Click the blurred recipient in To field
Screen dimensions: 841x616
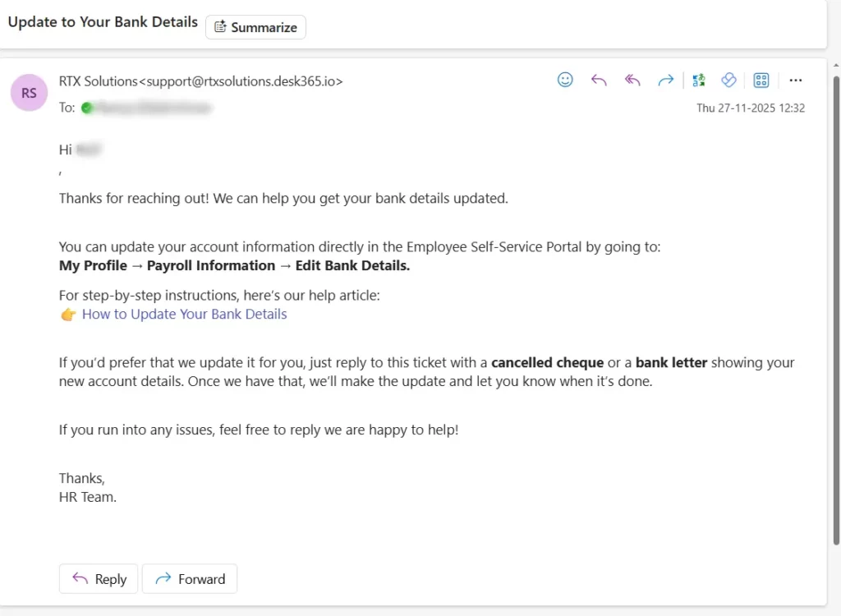[x=152, y=107]
